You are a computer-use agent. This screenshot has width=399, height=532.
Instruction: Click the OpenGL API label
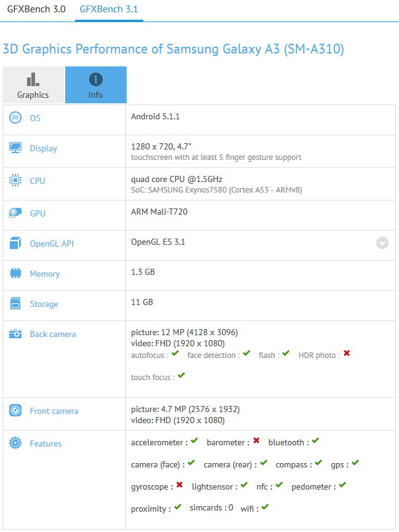[x=52, y=244]
